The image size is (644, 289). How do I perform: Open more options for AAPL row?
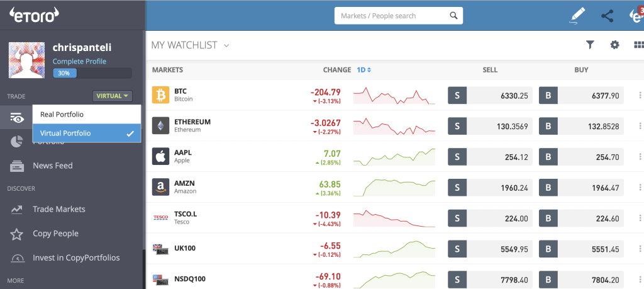click(640, 157)
